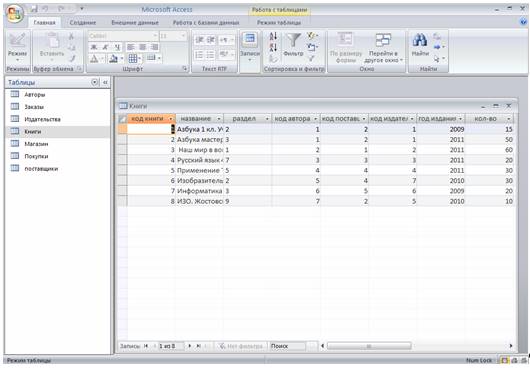Click the Toggle Filter icon

[x=311, y=59]
